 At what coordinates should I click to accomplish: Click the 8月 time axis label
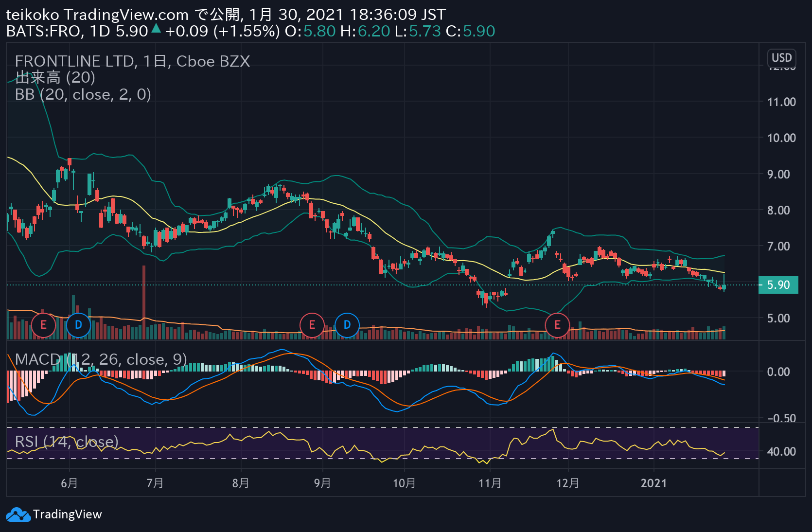[241, 483]
